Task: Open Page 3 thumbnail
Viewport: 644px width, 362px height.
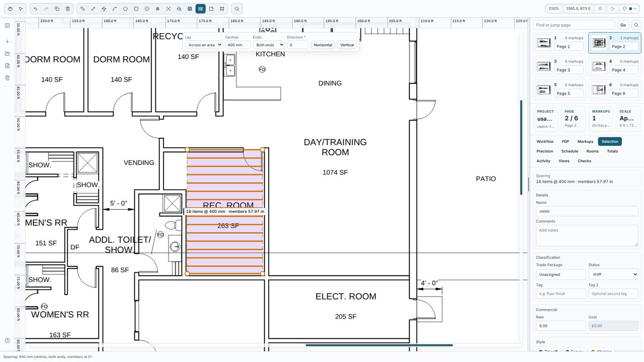Action: [x=560, y=66]
